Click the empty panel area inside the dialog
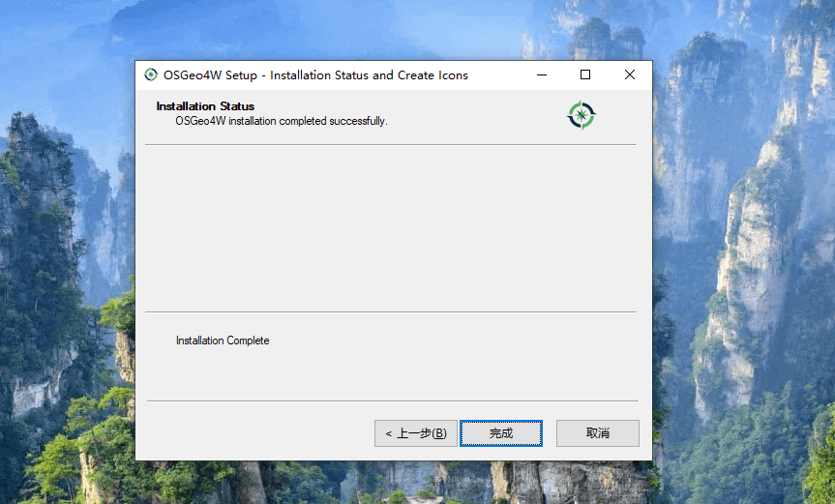 point(387,227)
